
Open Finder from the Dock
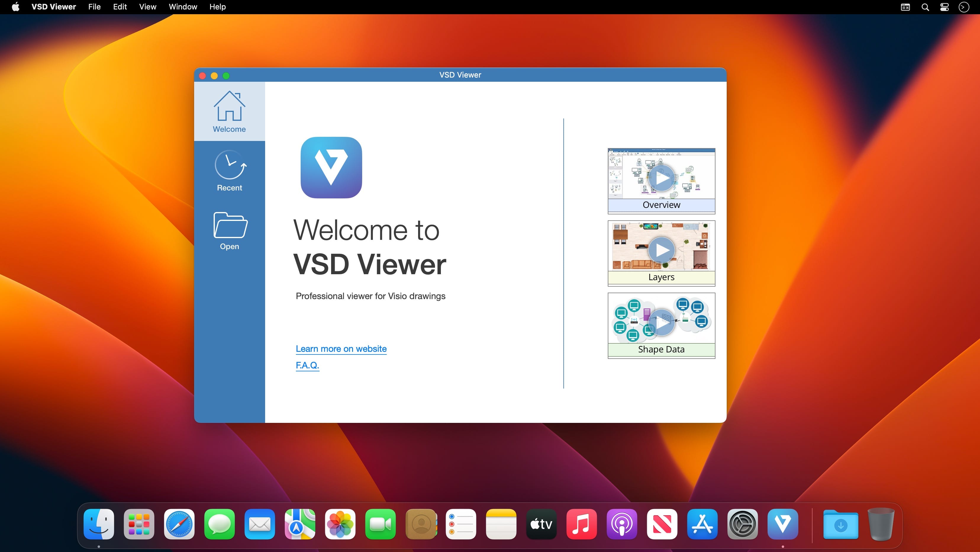click(99, 524)
